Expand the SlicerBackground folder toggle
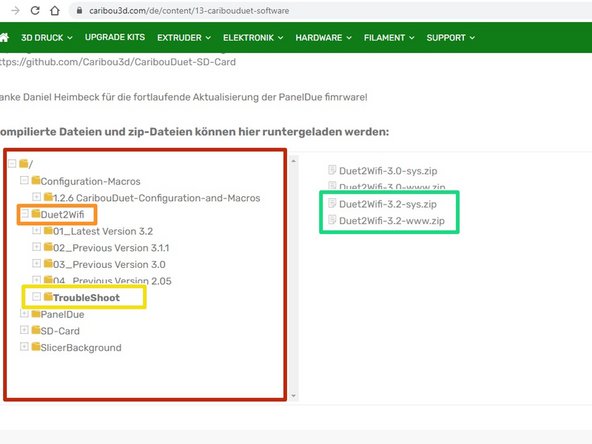This screenshot has height=444, width=592. [24, 347]
